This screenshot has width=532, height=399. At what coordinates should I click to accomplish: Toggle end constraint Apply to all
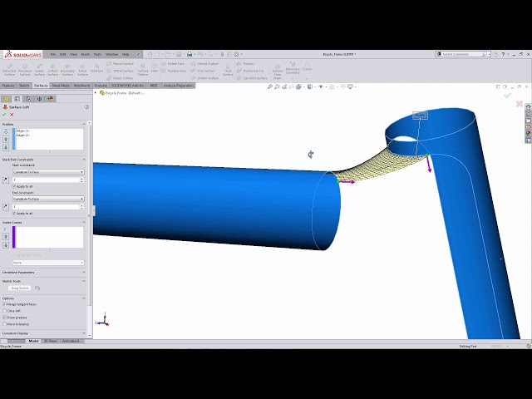(14, 214)
